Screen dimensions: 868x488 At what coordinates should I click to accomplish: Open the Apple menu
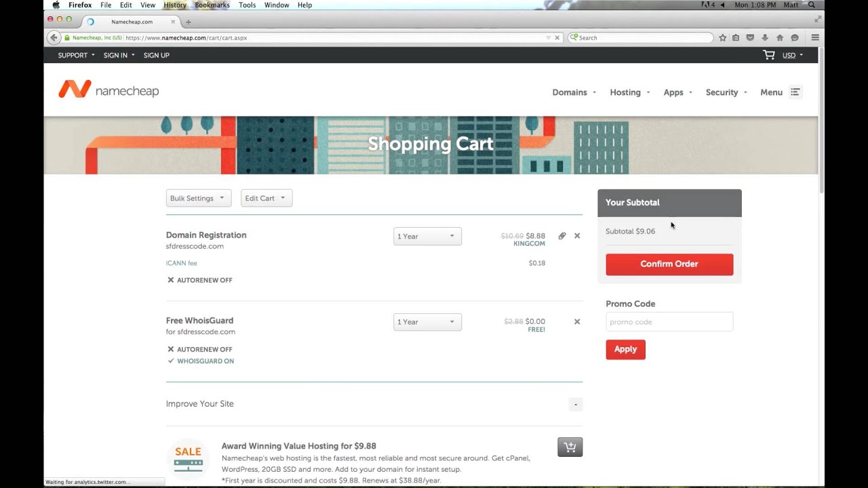tap(56, 5)
